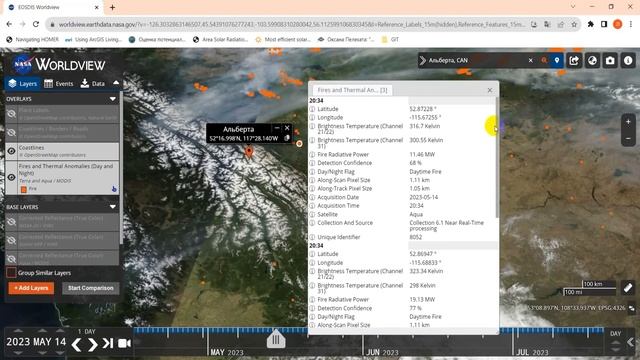Collapse the location search bar chevron
Image resolution: width=640 pixels, height=360 pixels.
coord(423,60)
